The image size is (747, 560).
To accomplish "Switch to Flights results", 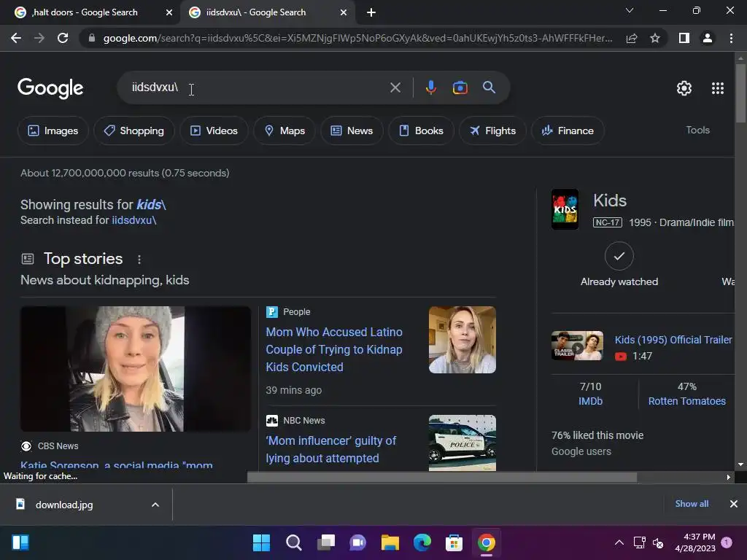I will [492, 131].
